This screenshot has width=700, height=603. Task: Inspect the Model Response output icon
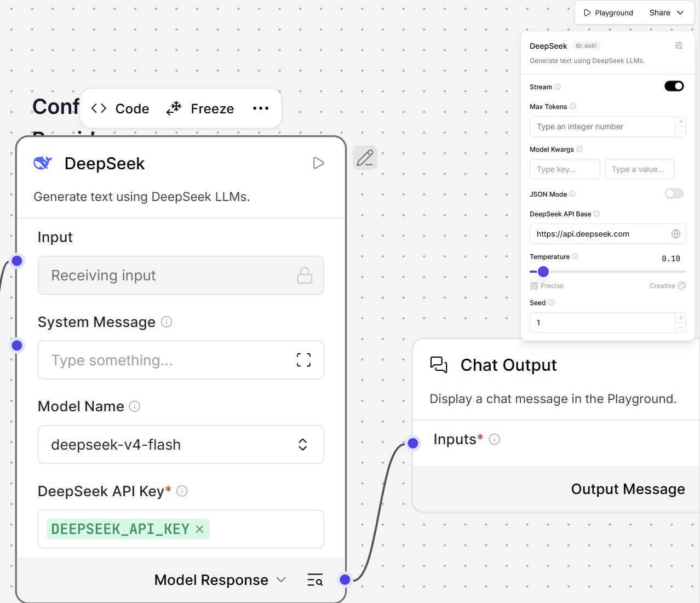coord(315,579)
